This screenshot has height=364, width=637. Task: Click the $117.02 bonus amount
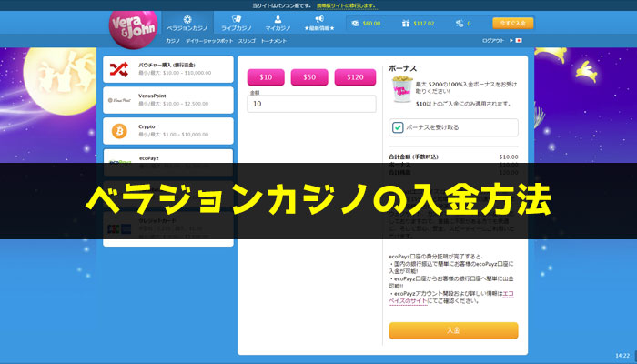(424, 24)
